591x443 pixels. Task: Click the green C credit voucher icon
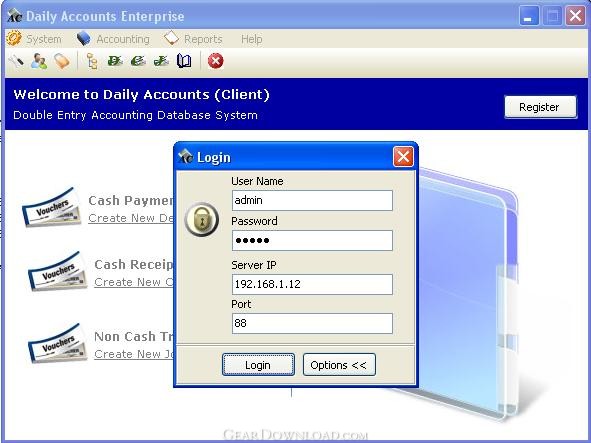coord(138,61)
